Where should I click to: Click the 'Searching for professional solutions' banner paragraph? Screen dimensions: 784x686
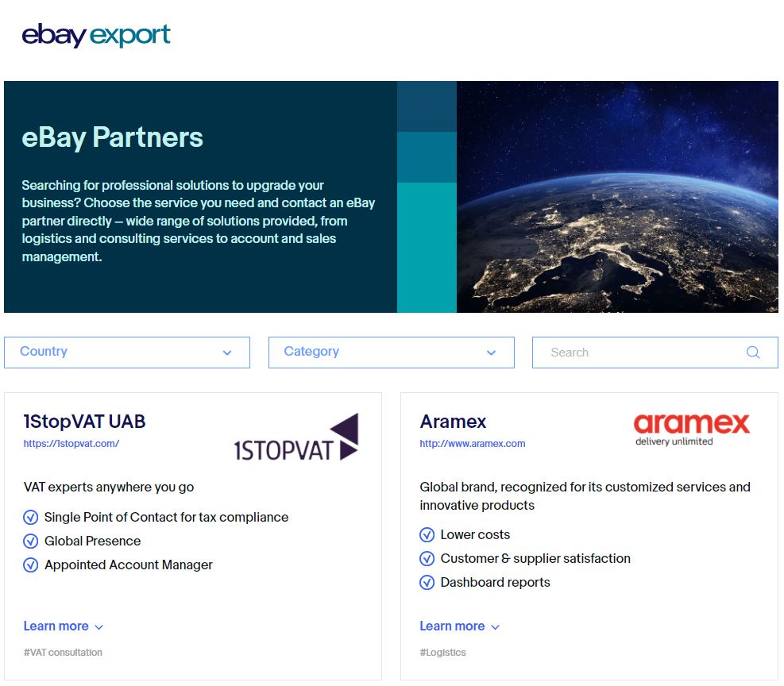(x=199, y=221)
